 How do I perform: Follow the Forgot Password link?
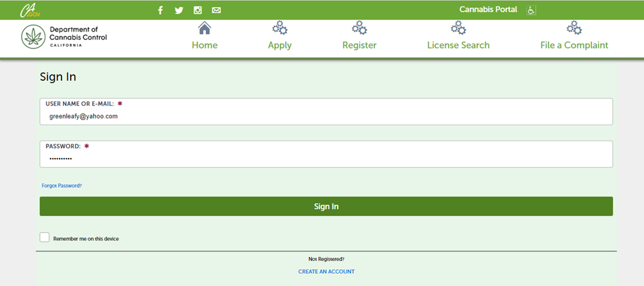click(x=62, y=186)
